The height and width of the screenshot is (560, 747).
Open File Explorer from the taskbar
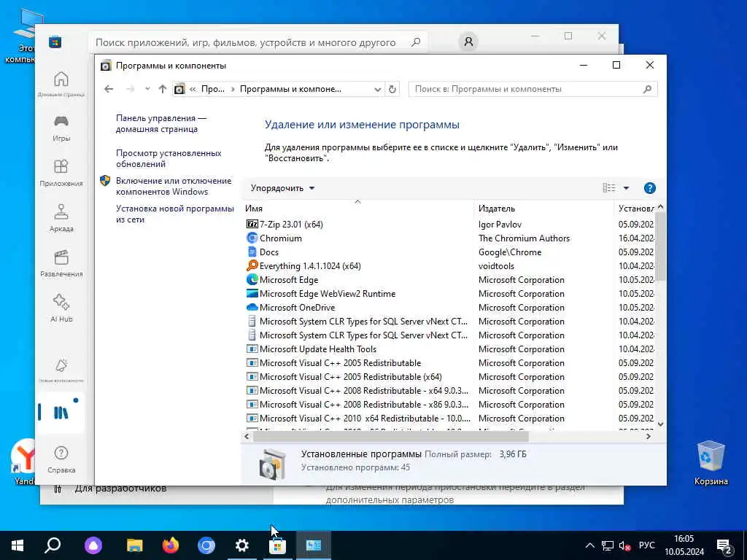coord(134,545)
